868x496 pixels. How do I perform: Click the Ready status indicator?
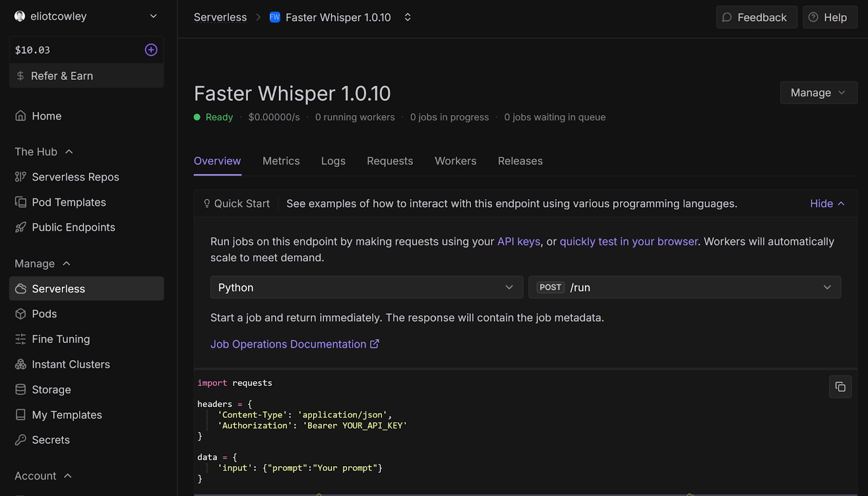tap(213, 117)
